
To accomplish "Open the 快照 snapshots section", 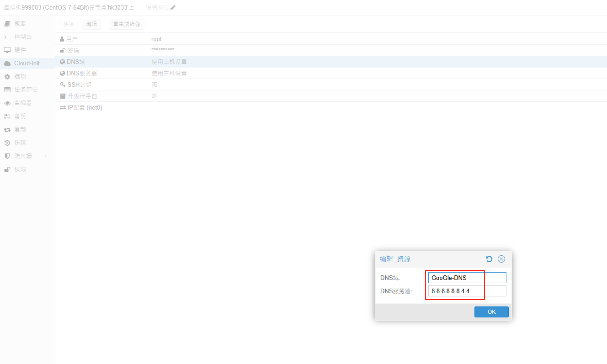I will pos(20,143).
